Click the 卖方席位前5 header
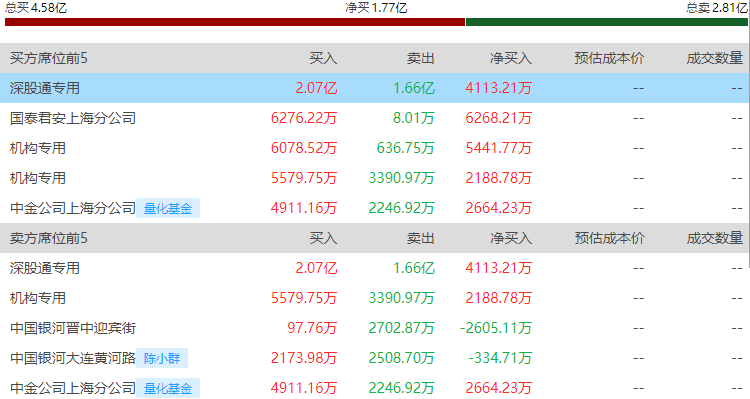The height and width of the screenshot is (399, 750). 49,238
